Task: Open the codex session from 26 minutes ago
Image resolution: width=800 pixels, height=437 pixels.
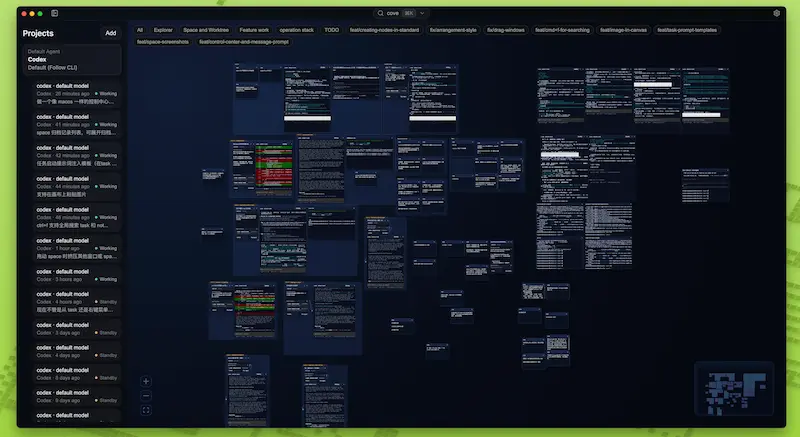Action: [76, 98]
